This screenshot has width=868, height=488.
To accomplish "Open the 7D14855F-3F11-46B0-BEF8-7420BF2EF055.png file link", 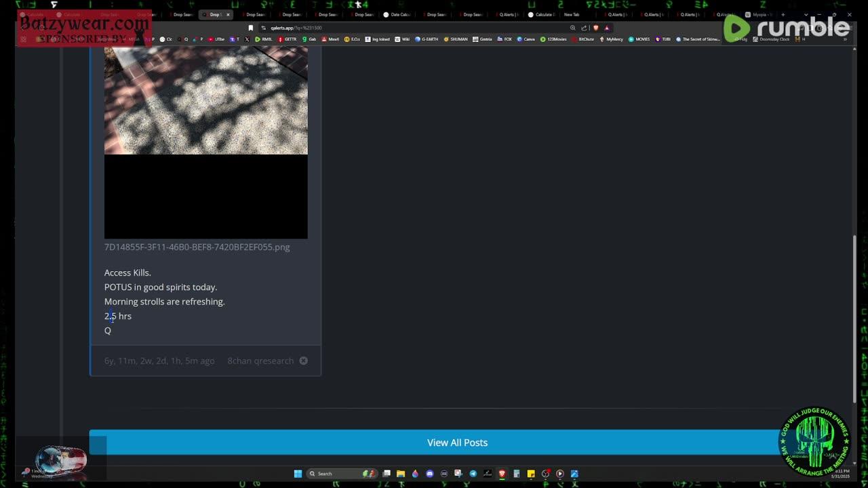I will coord(197,247).
